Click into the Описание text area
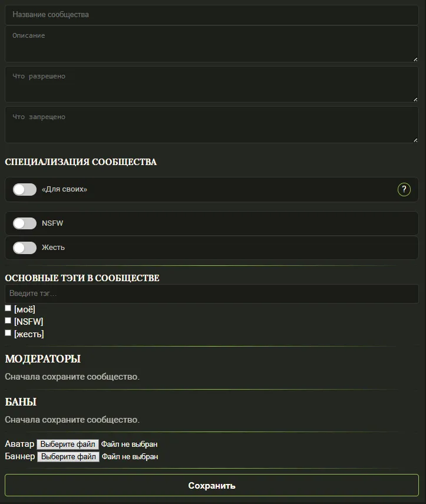The image size is (426, 504). tap(212, 44)
